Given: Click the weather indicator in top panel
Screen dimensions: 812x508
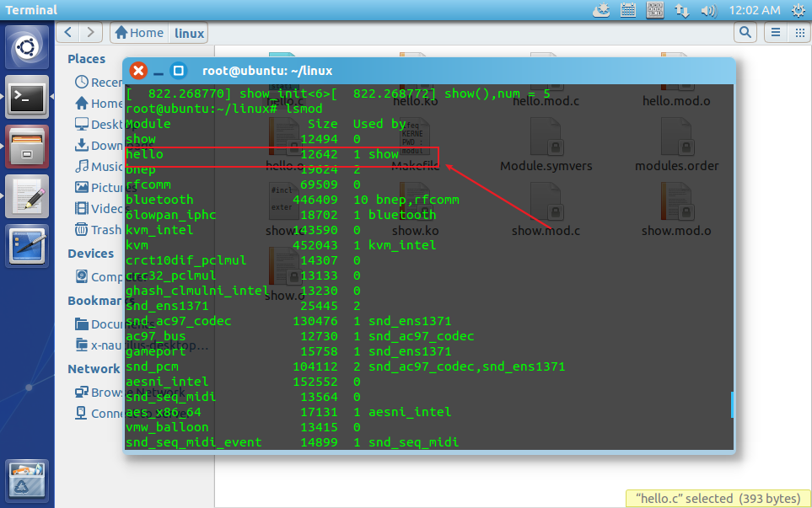Looking at the screenshot, I should coord(602,10).
